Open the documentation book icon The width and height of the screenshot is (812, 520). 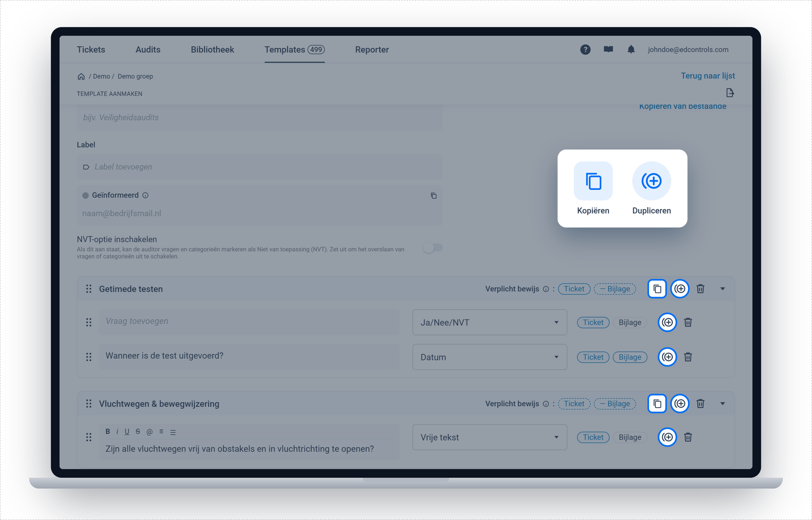tap(608, 50)
